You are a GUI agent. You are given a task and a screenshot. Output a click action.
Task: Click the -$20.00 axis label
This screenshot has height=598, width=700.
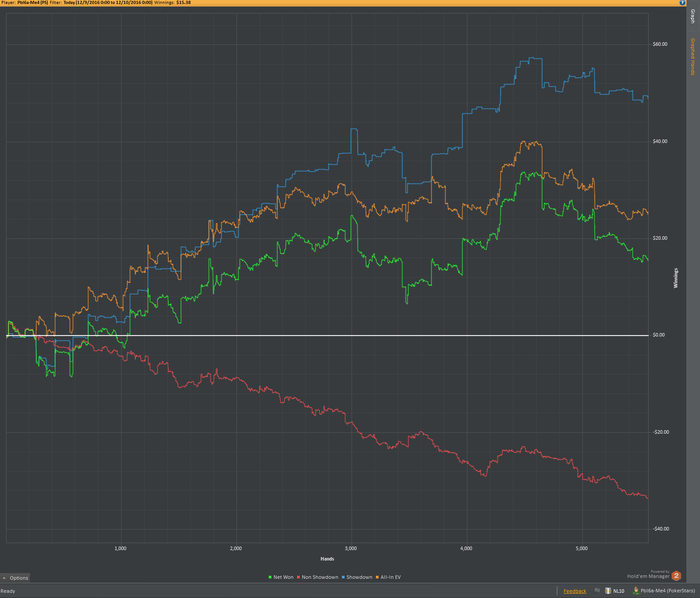click(x=661, y=432)
